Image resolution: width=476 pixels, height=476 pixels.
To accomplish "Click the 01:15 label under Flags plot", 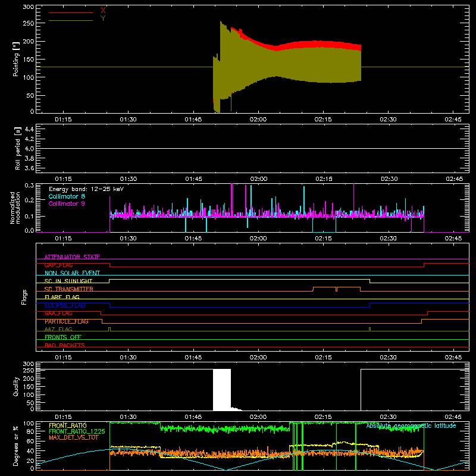I will 63,358.
